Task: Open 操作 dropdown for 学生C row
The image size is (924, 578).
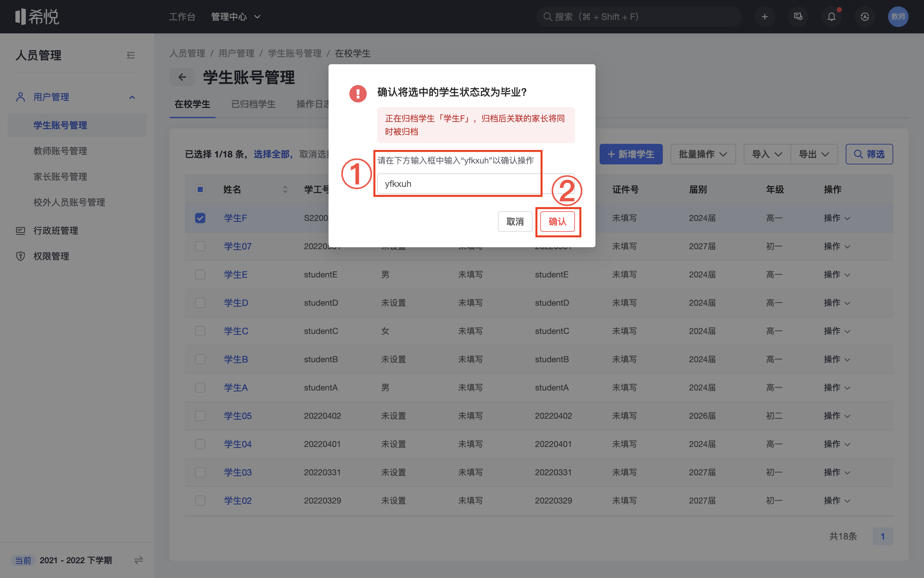Action: coord(837,331)
